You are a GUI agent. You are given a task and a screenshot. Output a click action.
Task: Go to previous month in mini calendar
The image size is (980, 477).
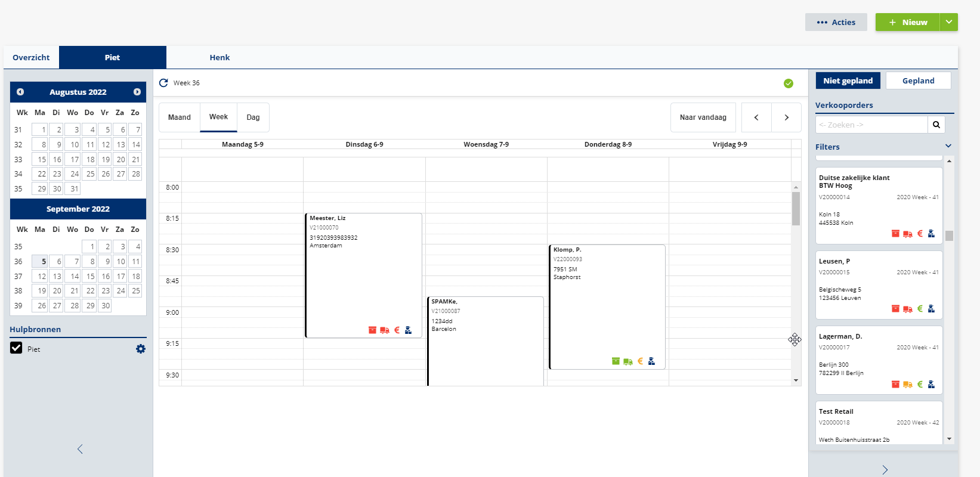[x=20, y=92]
